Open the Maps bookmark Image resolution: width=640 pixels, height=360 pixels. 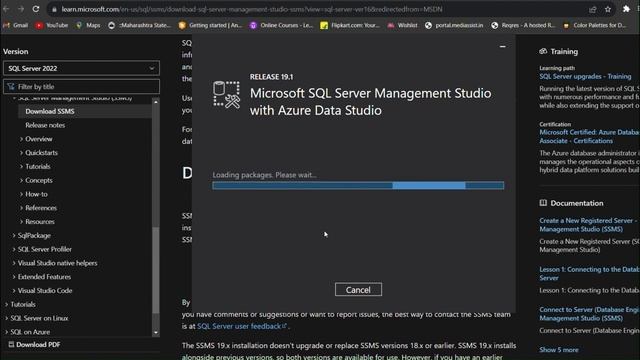tap(88, 25)
